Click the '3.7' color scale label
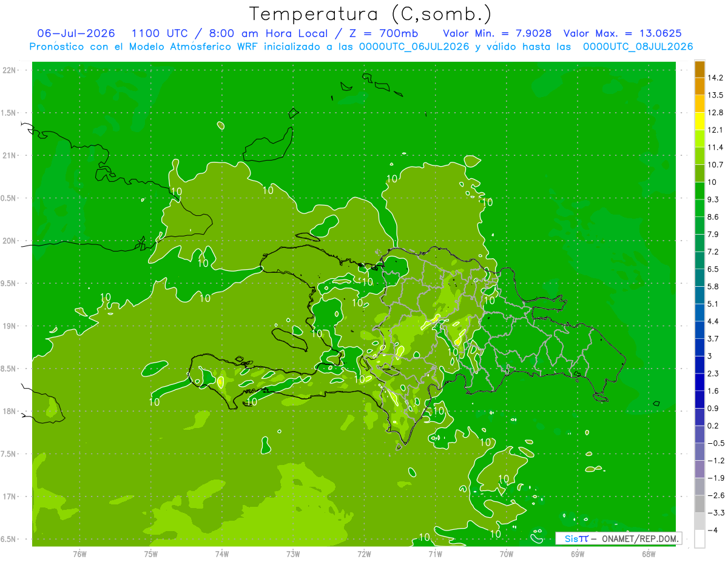 [x=713, y=339]
